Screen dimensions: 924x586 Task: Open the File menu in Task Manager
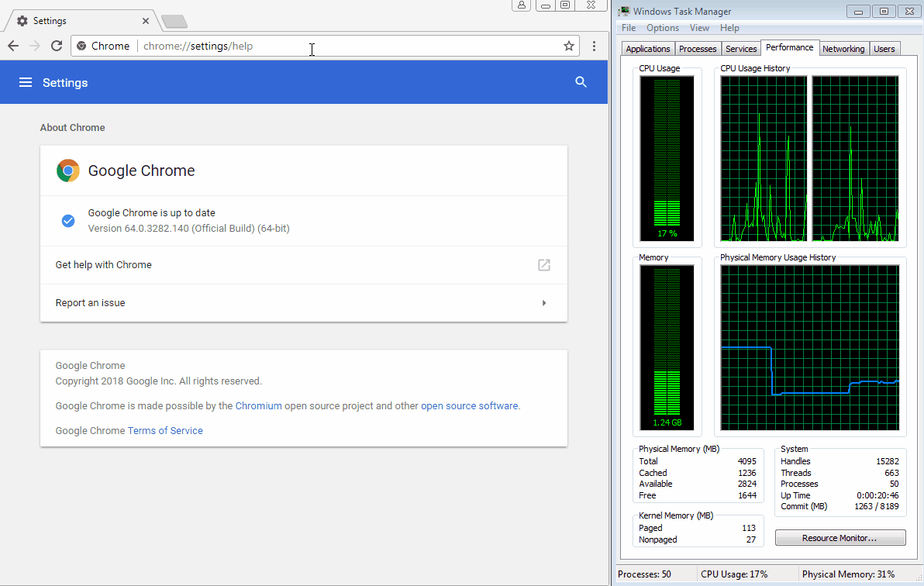(x=629, y=28)
